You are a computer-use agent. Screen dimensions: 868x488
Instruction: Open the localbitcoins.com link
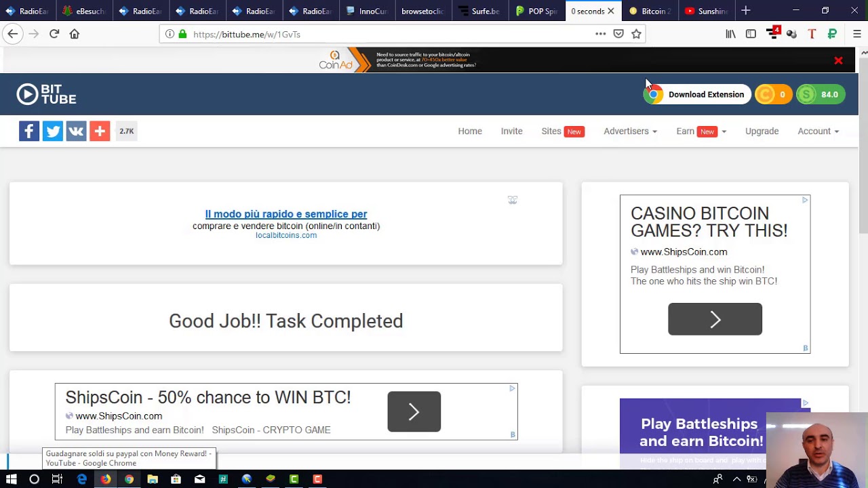point(286,235)
